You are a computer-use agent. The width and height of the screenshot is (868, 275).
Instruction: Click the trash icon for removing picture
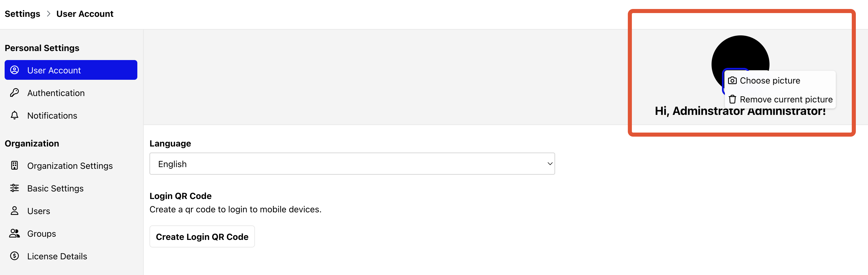(732, 99)
